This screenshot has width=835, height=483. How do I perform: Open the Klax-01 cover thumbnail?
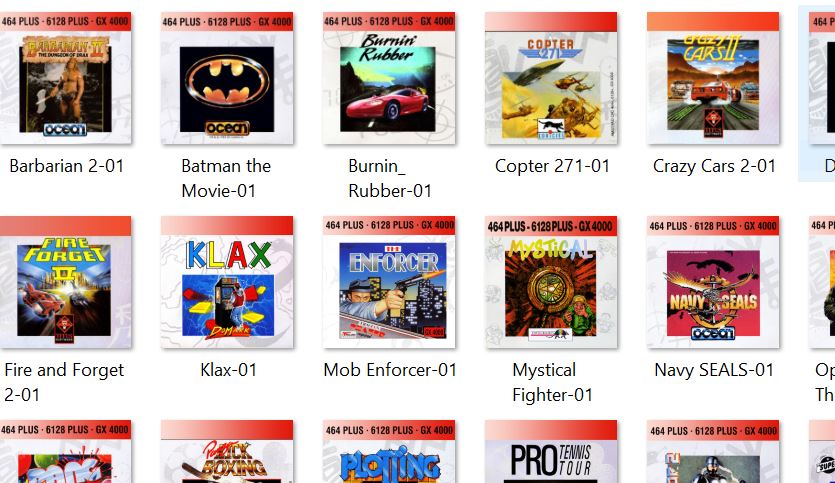tap(227, 282)
